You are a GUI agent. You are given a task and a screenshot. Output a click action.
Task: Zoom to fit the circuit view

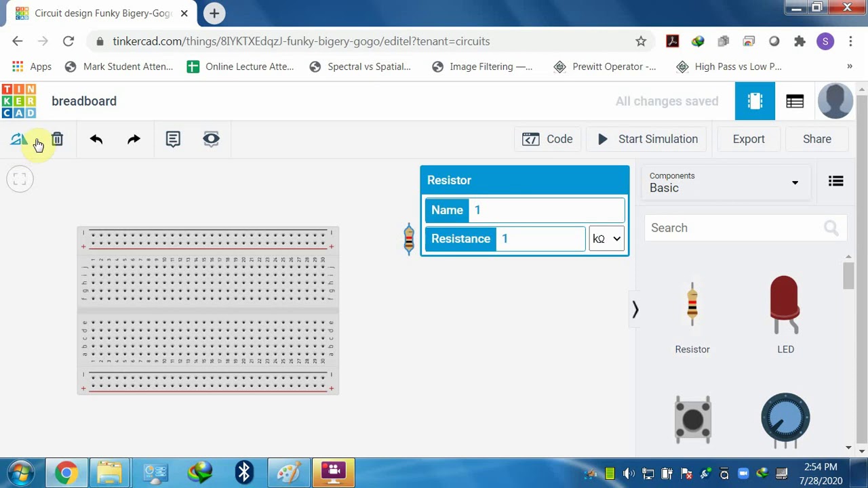[x=20, y=179]
